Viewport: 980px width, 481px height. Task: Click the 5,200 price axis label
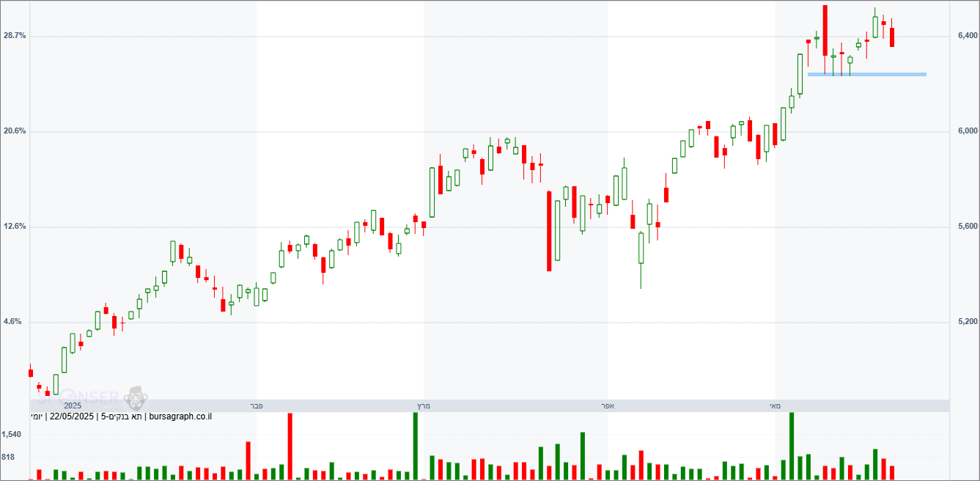pos(968,322)
